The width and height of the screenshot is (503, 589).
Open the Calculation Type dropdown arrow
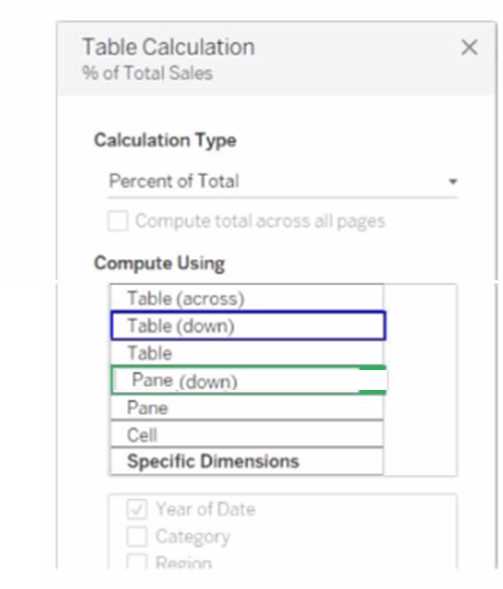tap(453, 182)
